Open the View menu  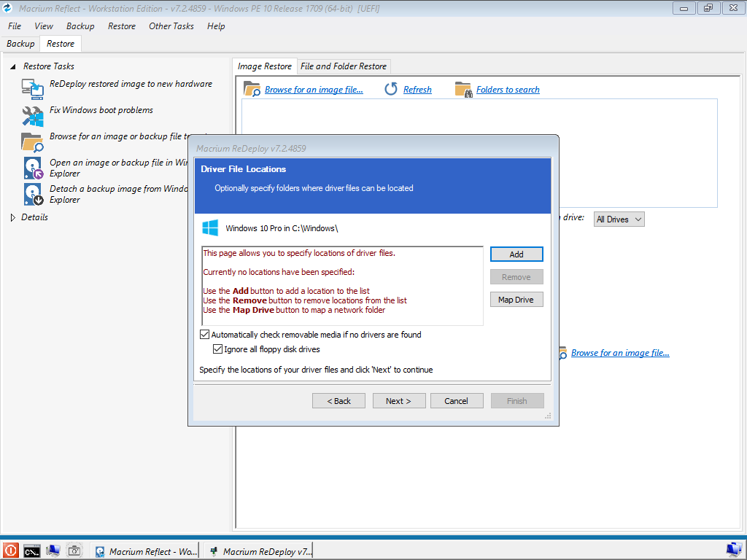pyautogui.click(x=43, y=26)
